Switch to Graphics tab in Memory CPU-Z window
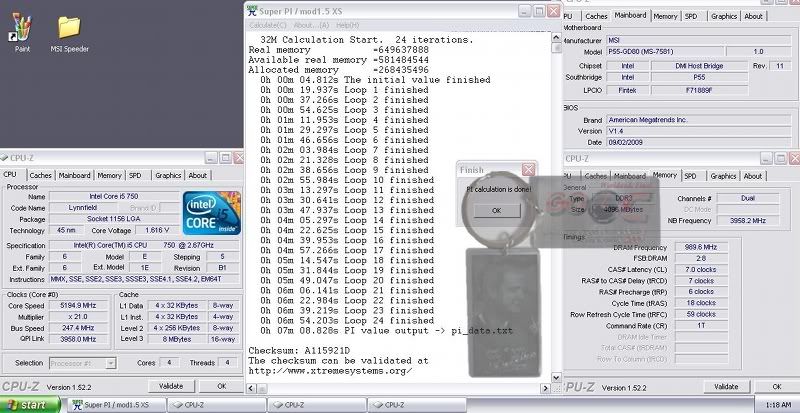 pos(723,176)
